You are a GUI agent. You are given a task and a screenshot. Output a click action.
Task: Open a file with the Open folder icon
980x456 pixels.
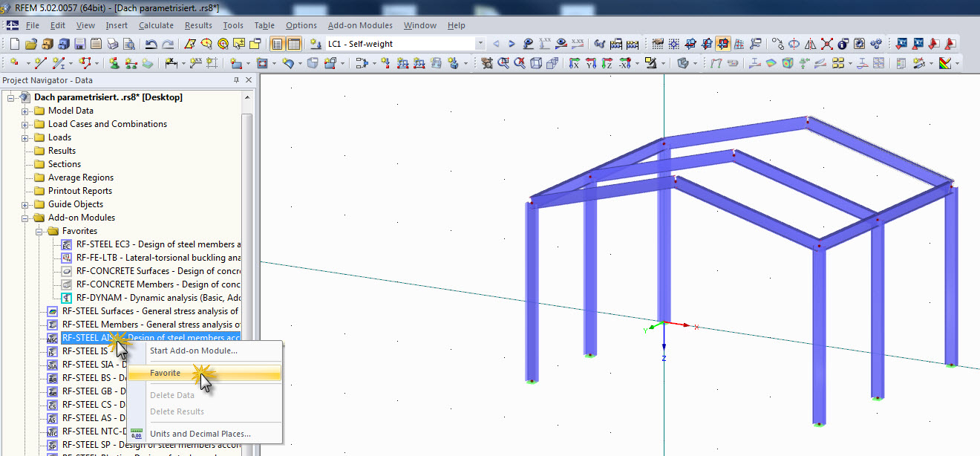tap(31, 44)
